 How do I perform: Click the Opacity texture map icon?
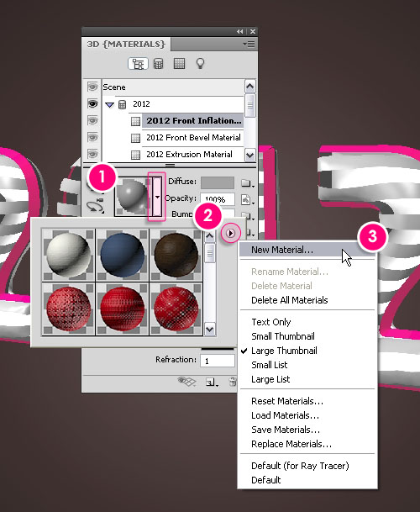[x=247, y=199]
